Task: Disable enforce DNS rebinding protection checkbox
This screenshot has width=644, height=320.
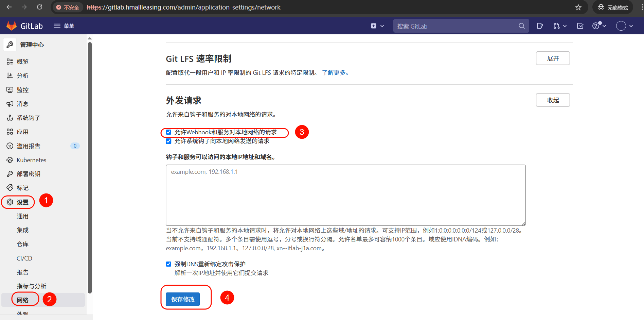Action: coord(168,264)
